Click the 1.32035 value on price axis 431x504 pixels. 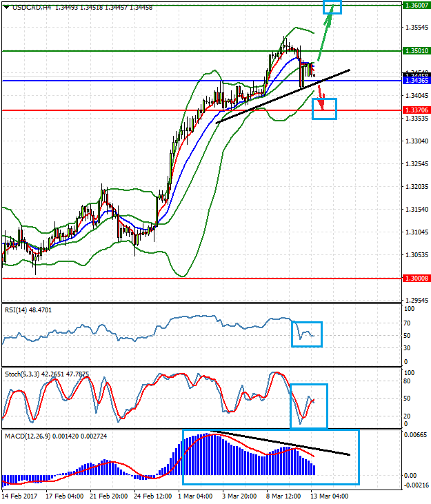click(417, 187)
